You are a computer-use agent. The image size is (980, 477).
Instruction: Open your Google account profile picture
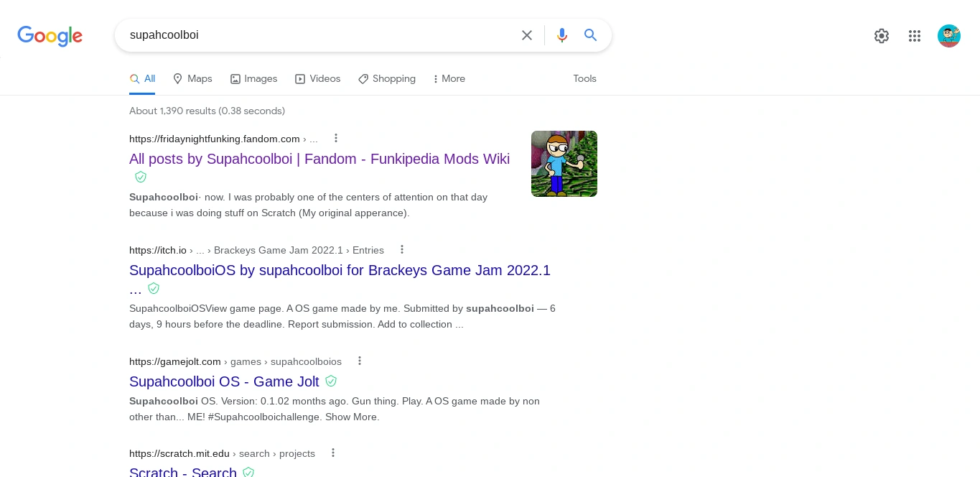pos(949,35)
